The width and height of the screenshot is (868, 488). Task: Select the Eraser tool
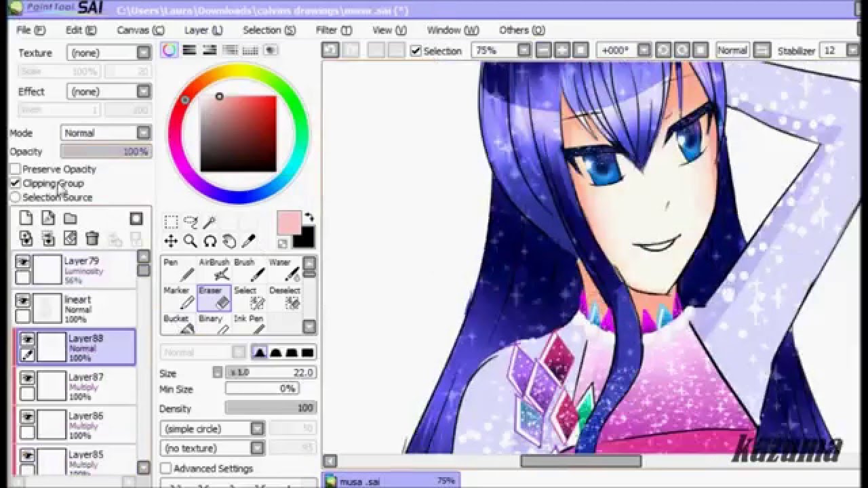coord(214,298)
